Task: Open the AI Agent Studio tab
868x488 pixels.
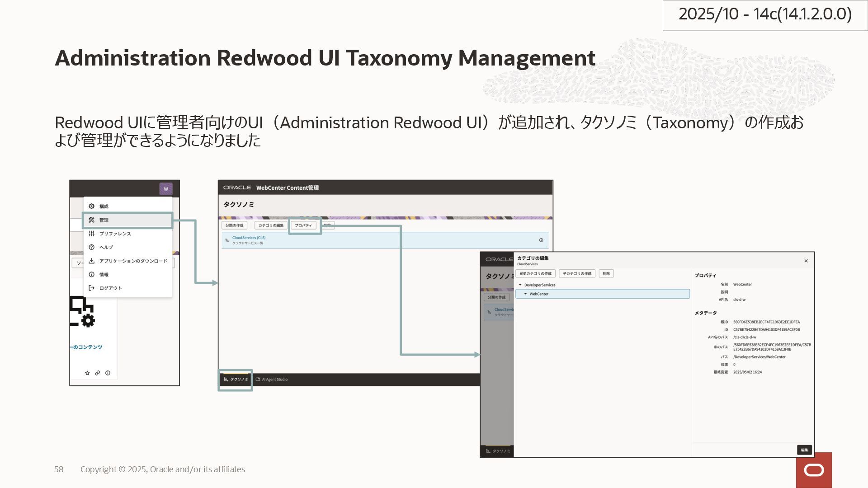Action: [x=272, y=380]
